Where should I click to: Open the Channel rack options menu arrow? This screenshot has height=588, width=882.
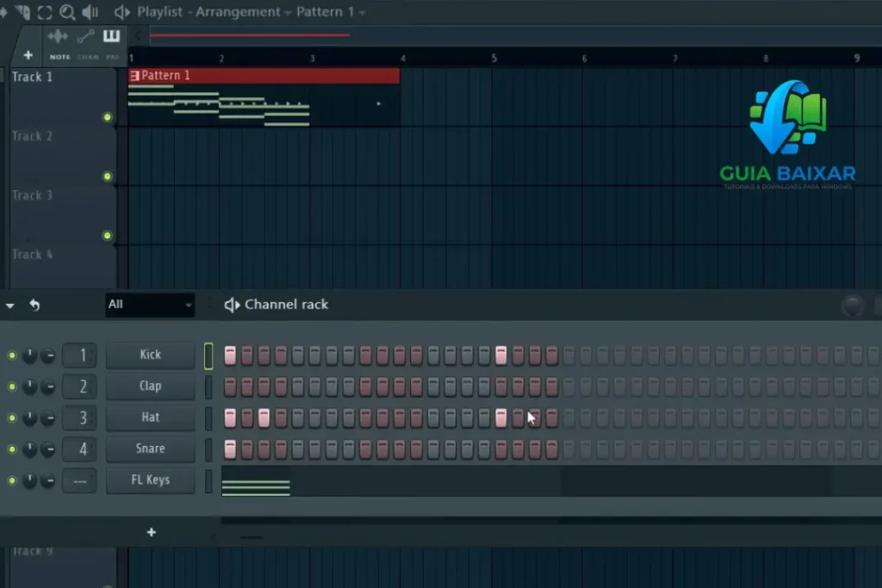10,306
